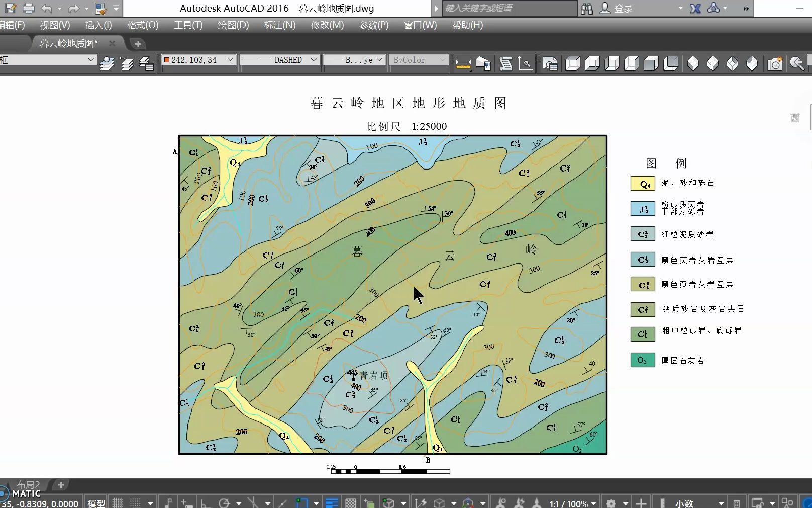Click the ID point locate icon

pos(526,64)
